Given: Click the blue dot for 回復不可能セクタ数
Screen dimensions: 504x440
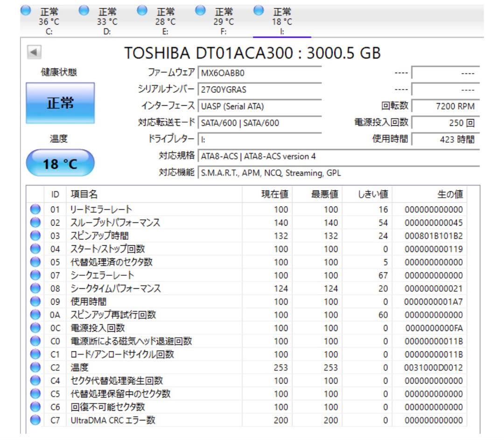Looking at the screenshot, I should tap(34, 407).
